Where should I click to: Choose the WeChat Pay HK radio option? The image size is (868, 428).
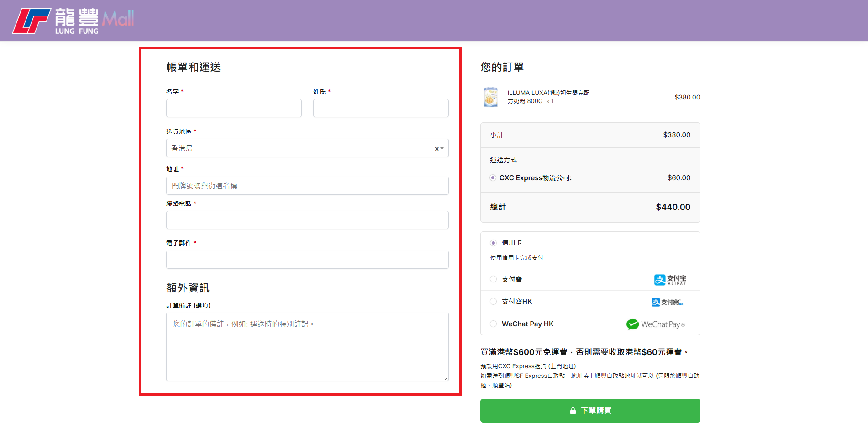(x=493, y=324)
